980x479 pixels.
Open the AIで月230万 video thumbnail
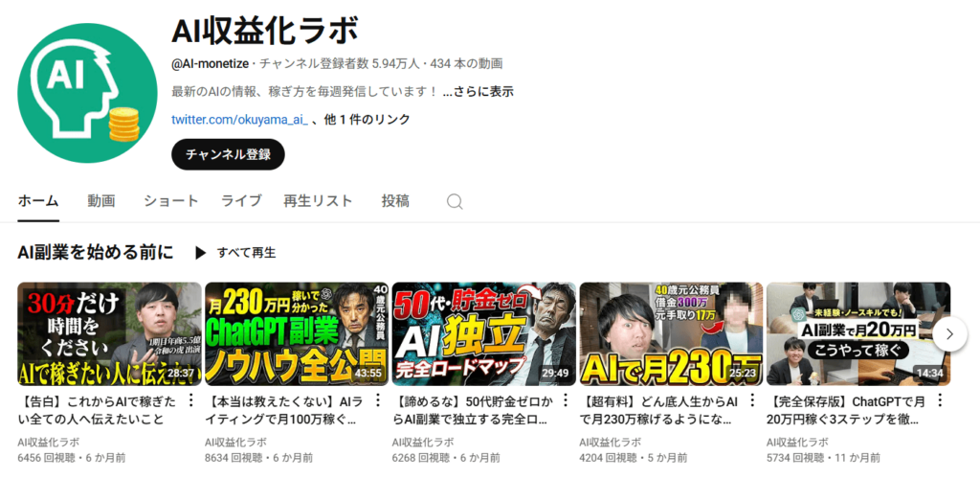click(x=671, y=334)
